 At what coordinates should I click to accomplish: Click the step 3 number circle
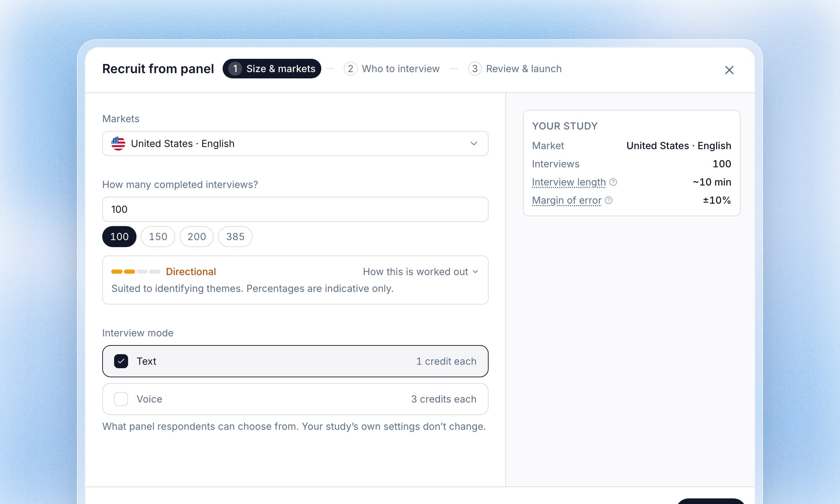475,69
